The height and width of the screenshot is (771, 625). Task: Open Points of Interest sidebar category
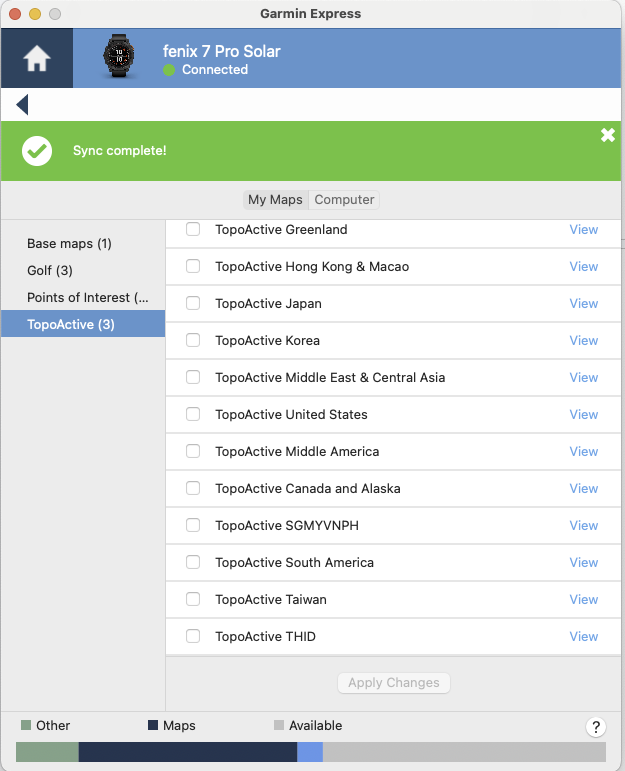coord(87,298)
